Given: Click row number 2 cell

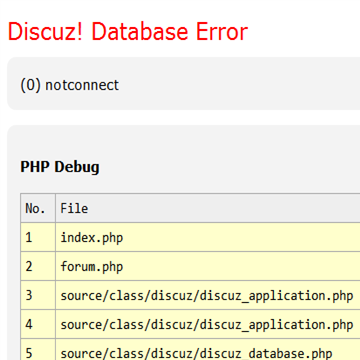Looking at the screenshot, I should (38, 266).
